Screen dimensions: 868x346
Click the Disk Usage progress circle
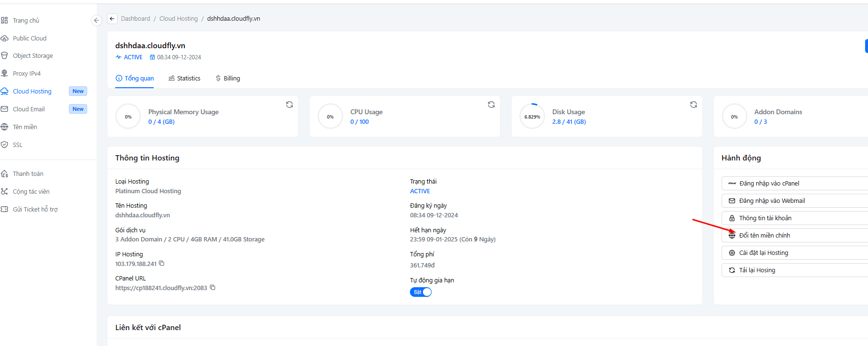(532, 117)
